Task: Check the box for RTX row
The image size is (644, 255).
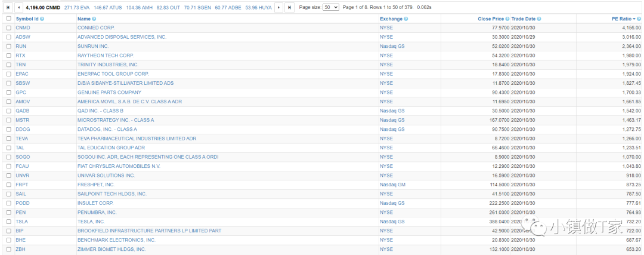Action: coord(8,56)
